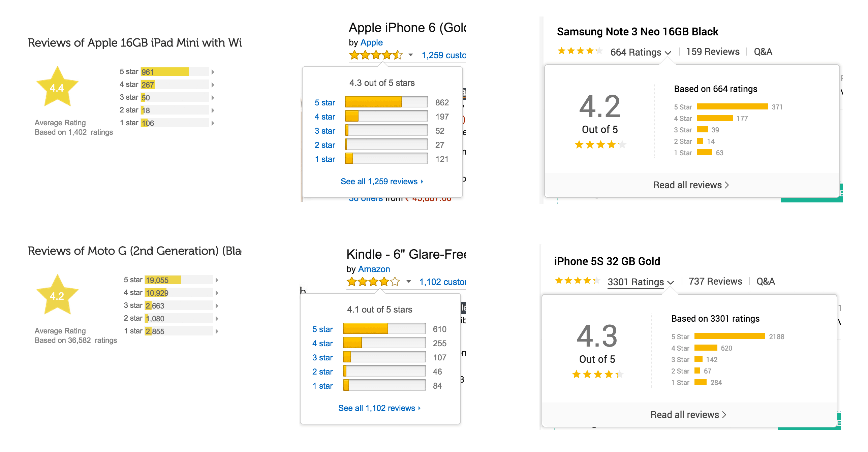Image resolution: width=868 pixels, height=452 pixels.
Task: Click the Samsung Note 3 header stars
Action: 580,51
